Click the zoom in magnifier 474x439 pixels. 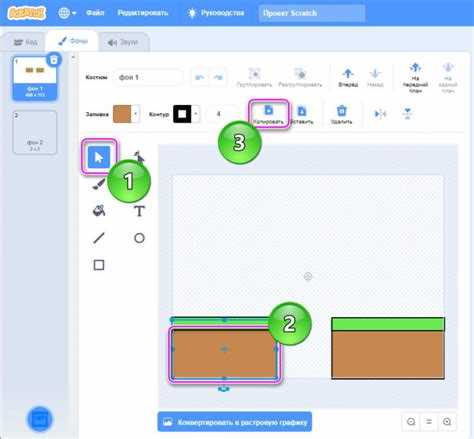point(447,422)
